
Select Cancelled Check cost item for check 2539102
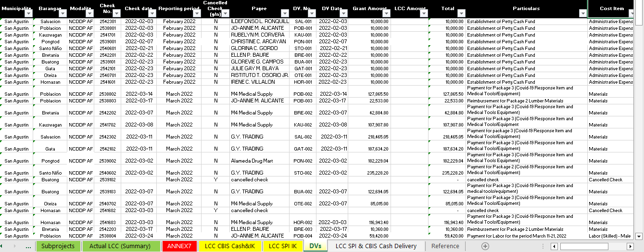[611, 179]
